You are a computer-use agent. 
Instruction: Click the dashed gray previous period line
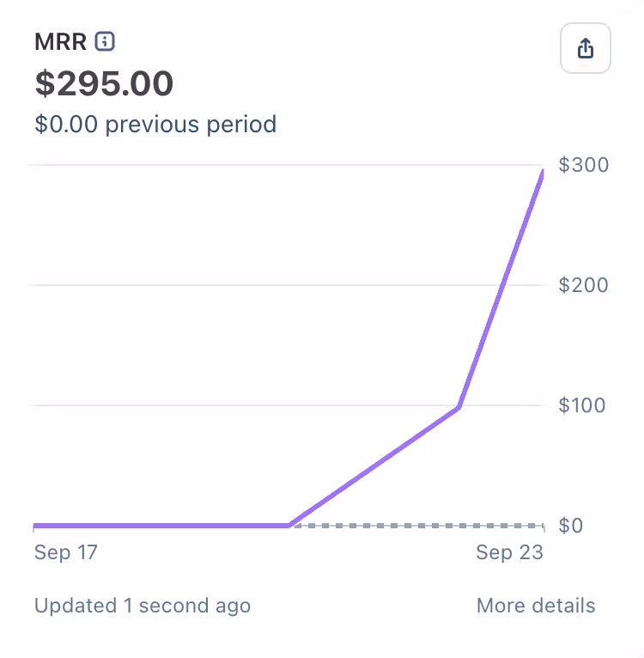(419, 526)
